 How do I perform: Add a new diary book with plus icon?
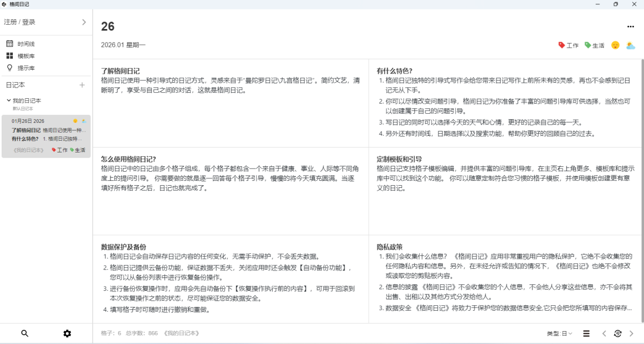tap(82, 85)
